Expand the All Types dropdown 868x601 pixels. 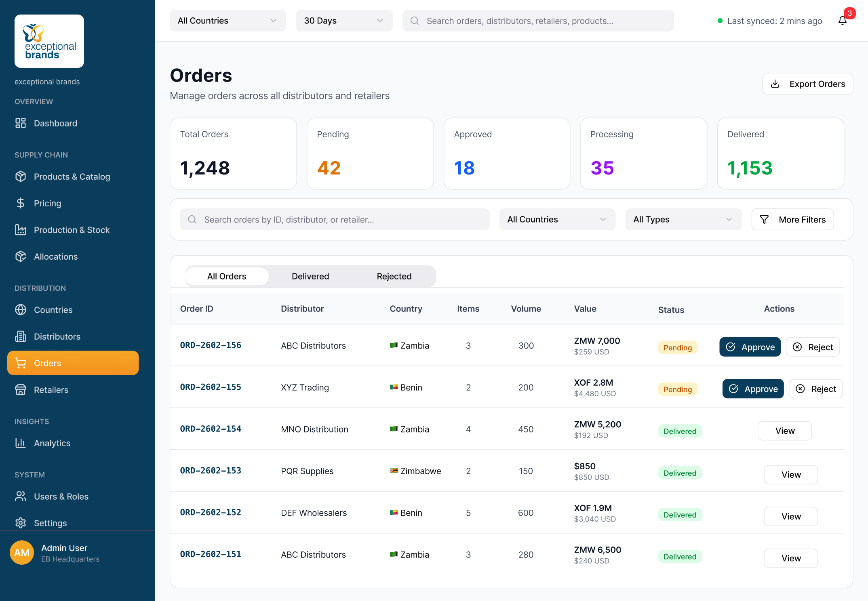pyautogui.click(x=683, y=219)
